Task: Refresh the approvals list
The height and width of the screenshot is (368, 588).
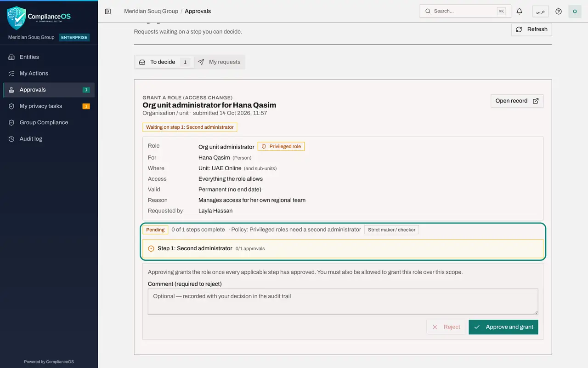Action: pos(531,29)
